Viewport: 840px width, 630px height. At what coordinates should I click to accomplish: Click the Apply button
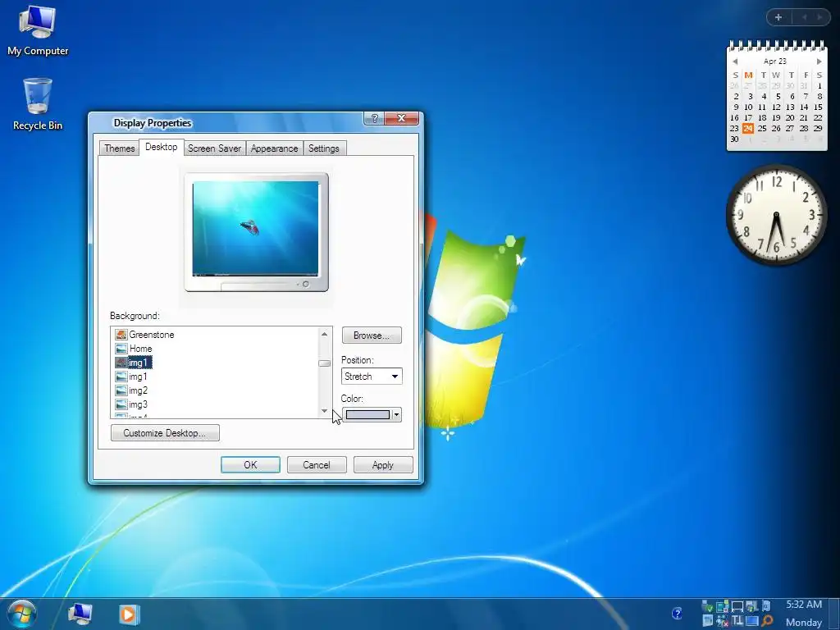pyautogui.click(x=383, y=465)
